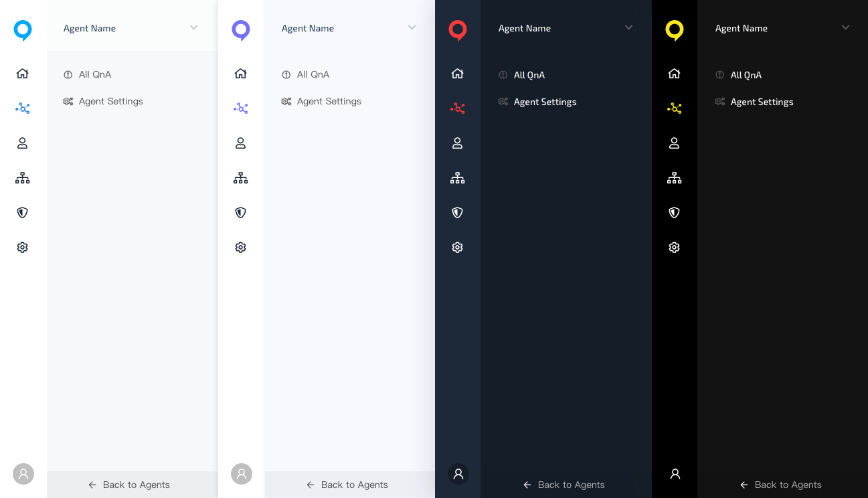Open the user icon in red-theme sidebar
This screenshot has width=868, height=498.
tap(458, 143)
